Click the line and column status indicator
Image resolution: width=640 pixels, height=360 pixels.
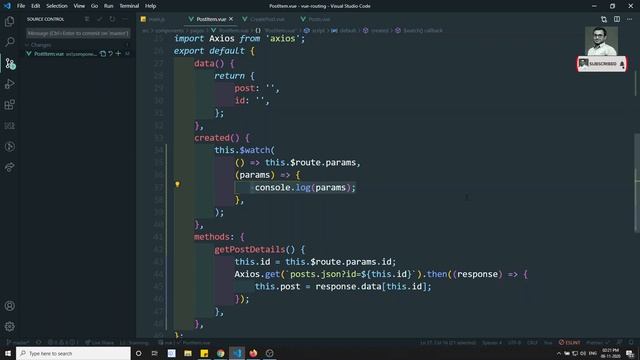point(448,342)
